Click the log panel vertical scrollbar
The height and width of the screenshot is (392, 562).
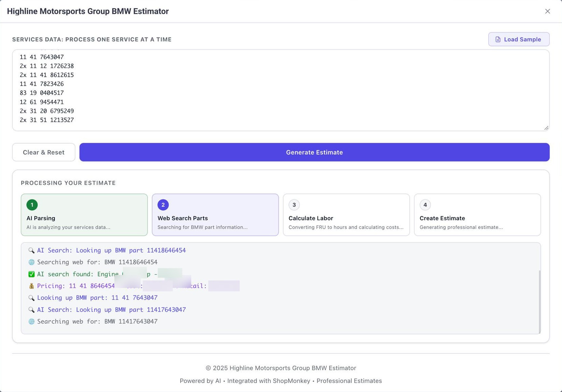[539, 302]
